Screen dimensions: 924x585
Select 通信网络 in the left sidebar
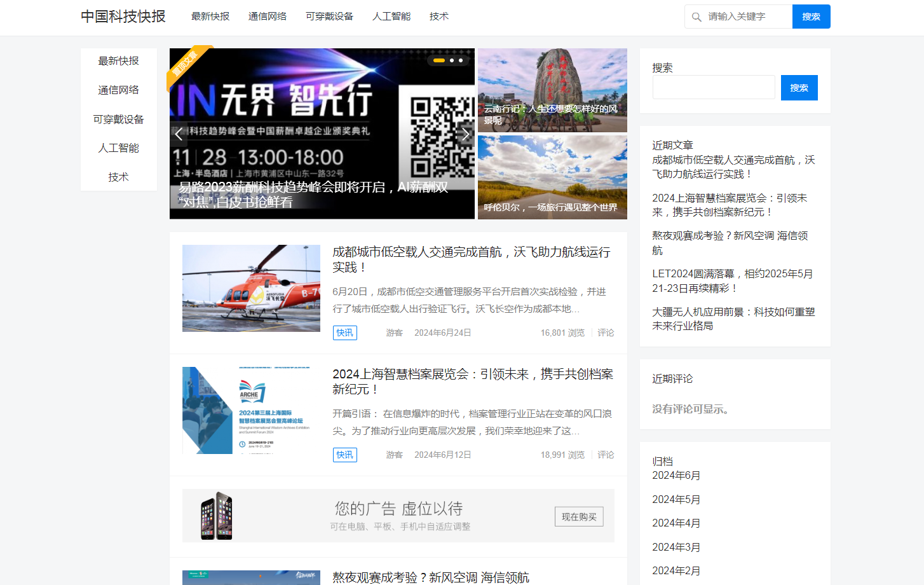119,90
